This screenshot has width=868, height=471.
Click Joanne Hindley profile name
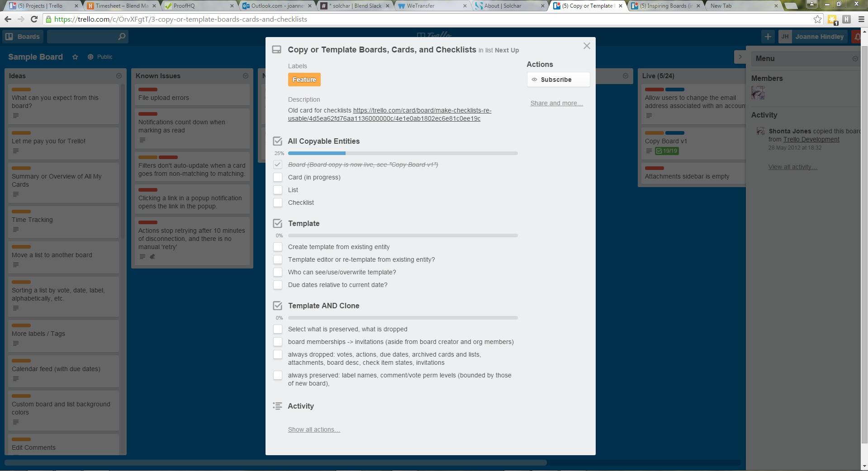point(819,37)
